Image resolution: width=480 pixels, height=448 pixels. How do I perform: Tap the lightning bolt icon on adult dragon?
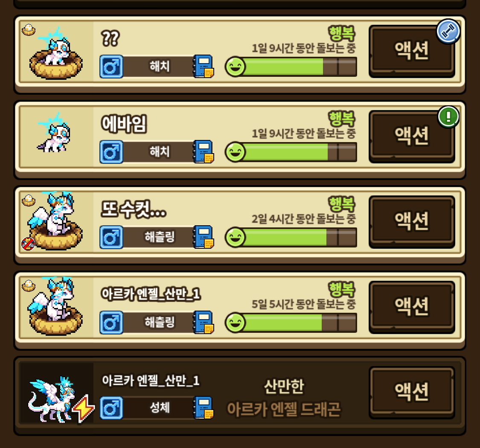[x=84, y=408]
